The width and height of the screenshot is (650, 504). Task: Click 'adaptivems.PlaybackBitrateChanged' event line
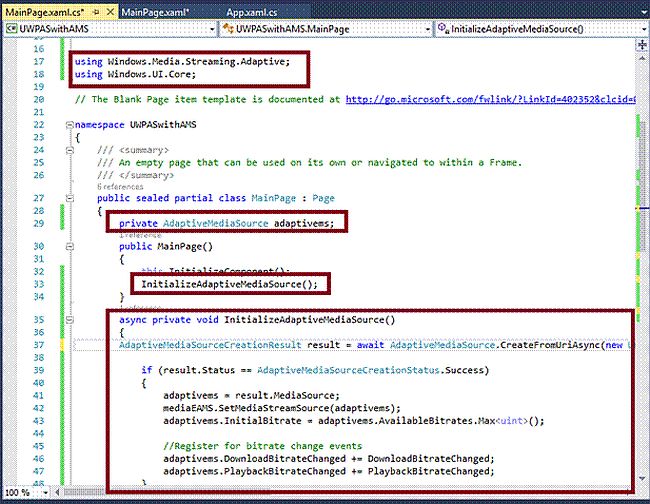pyautogui.click(x=329, y=472)
